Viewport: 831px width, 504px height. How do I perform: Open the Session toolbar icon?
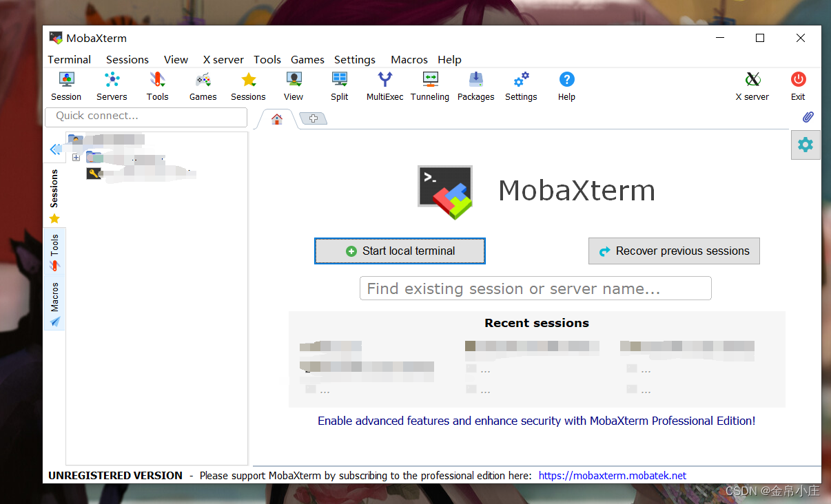(x=66, y=86)
